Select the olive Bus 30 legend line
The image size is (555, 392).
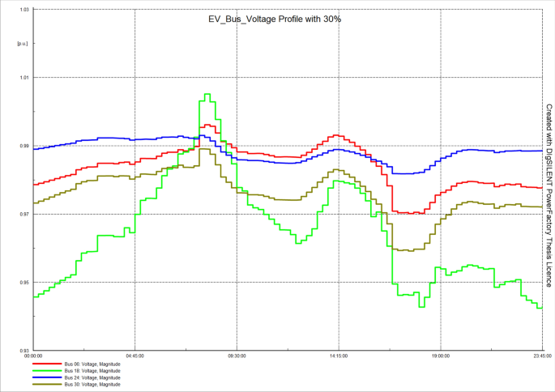(x=47, y=384)
